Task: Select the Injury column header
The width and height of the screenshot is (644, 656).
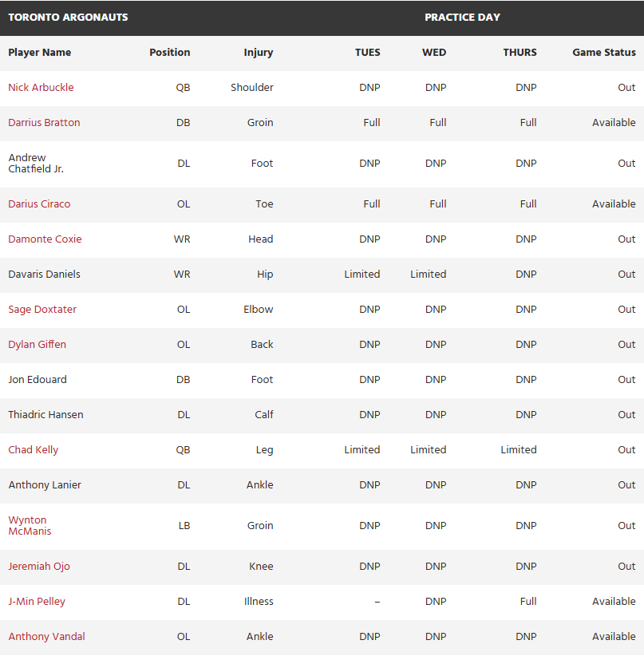Action: [258, 53]
